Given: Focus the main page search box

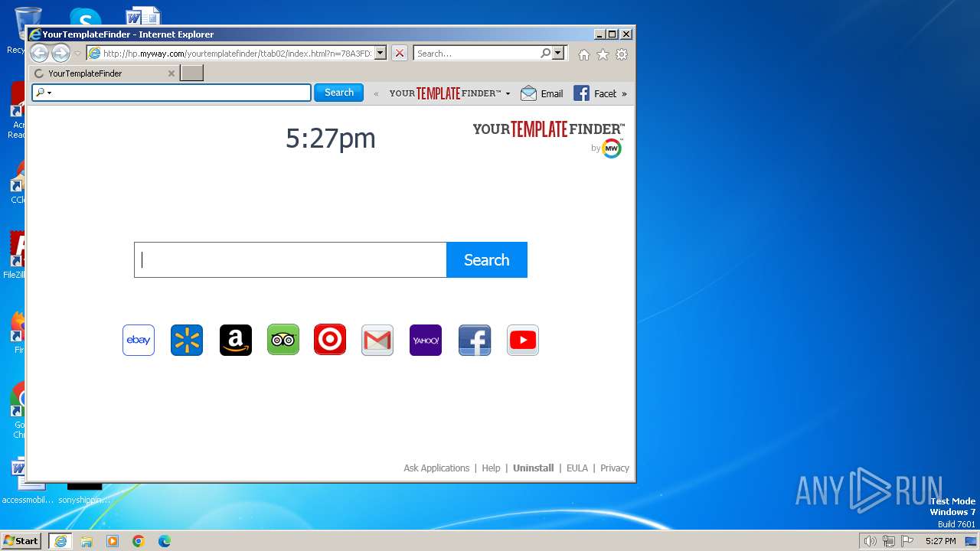Looking at the screenshot, I should (290, 259).
